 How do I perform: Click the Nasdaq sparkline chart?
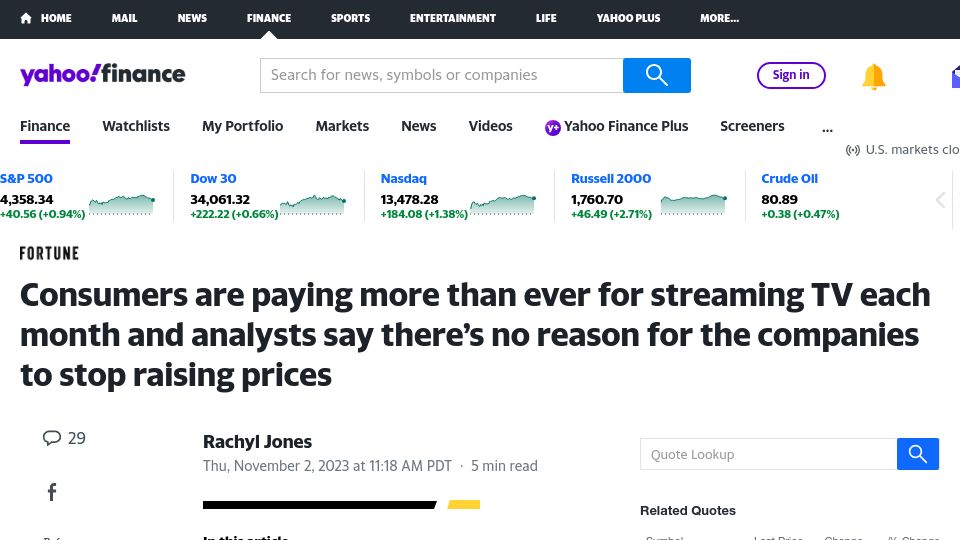coord(503,204)
